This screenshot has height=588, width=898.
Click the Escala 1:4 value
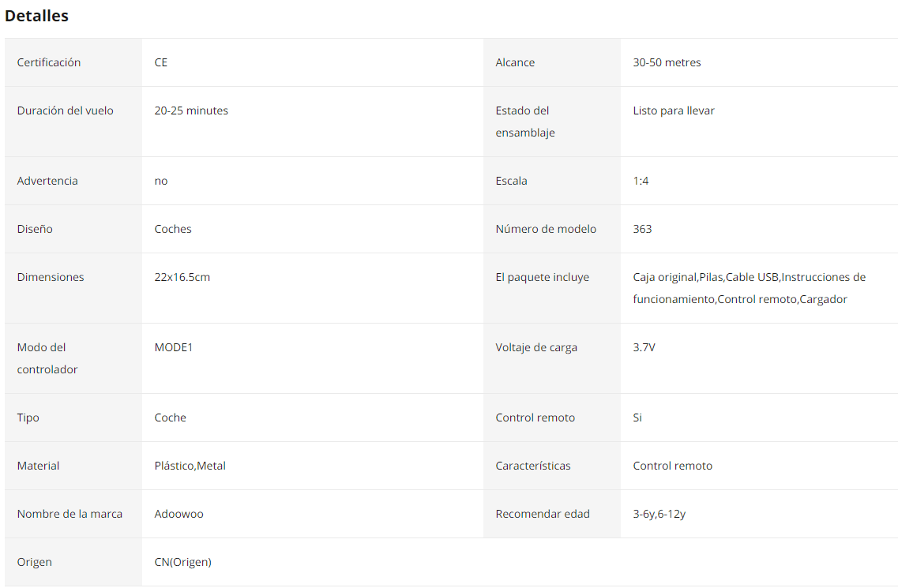coord(641,181)
